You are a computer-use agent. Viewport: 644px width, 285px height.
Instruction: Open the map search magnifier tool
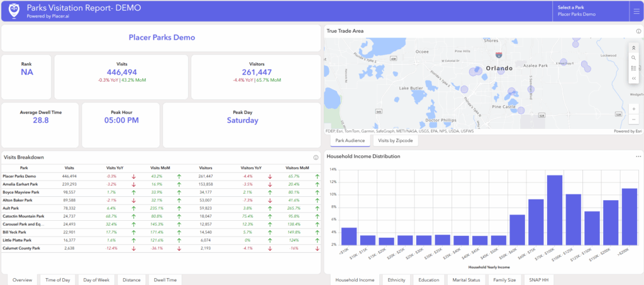[634, 58]
